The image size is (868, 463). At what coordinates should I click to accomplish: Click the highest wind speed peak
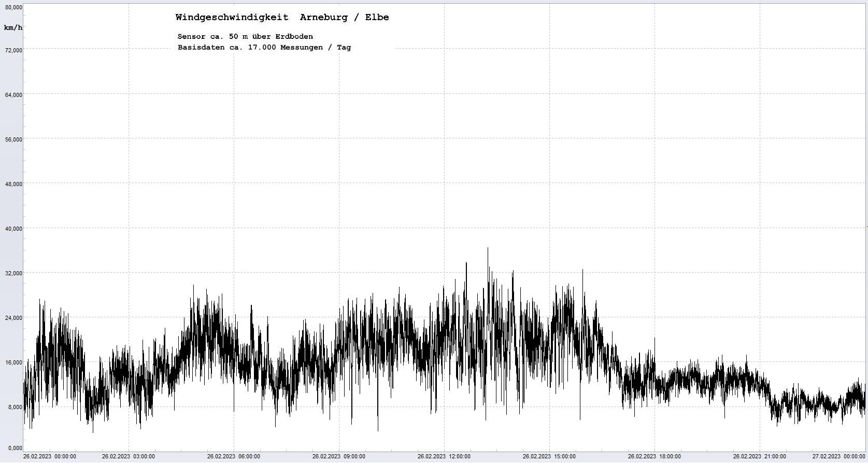[x=487, y=249]
